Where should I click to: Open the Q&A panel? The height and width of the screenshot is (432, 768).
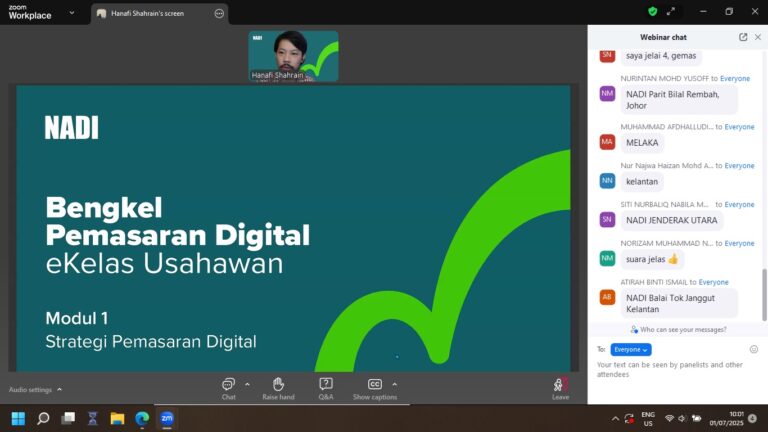[x=326, y=385]
